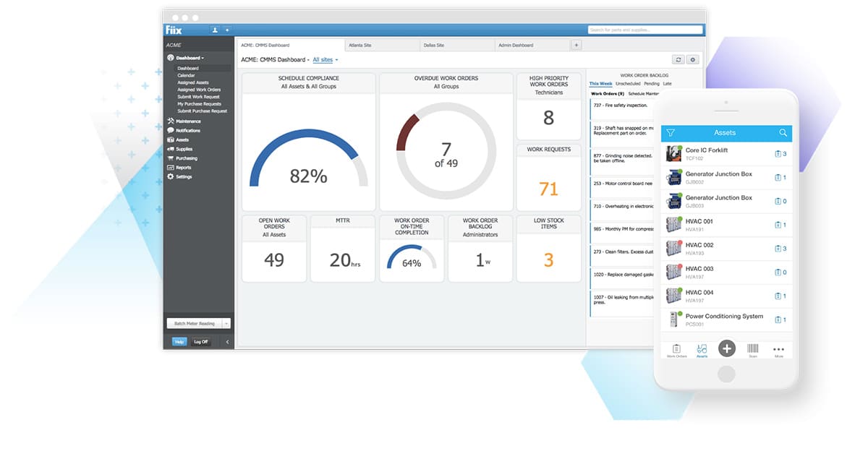868x451 pixels.
Task: Select the Notifications speech bubble icon
Action: (x=170, y=130)
